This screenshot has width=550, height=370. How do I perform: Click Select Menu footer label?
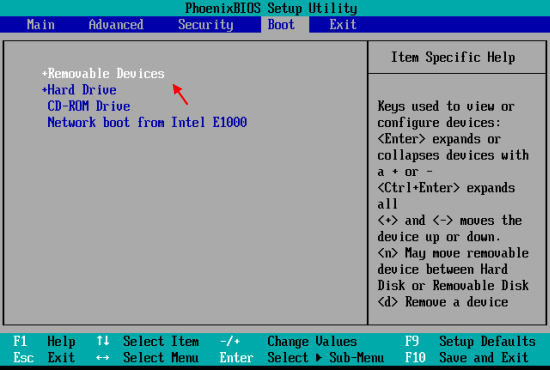[x=161, y=358]
